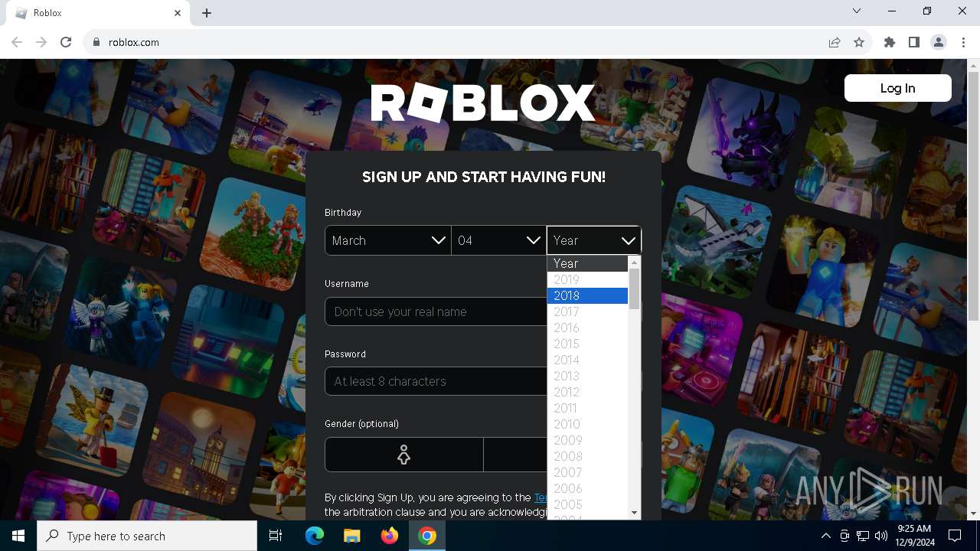The image size is (980, 551).
Task: Reload the Roblox page
Action: [66, 43]
